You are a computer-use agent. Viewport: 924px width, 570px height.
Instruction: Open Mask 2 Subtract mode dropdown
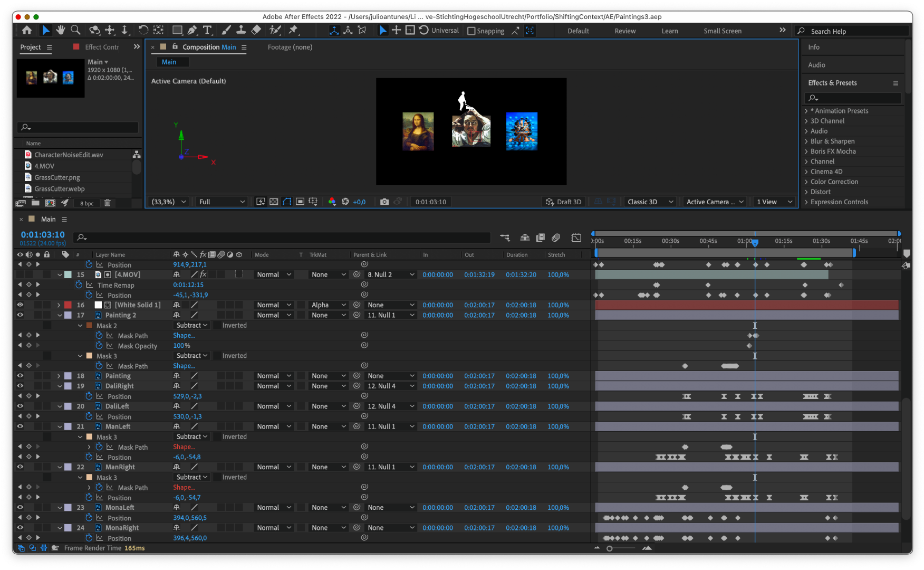coord(191,325)
